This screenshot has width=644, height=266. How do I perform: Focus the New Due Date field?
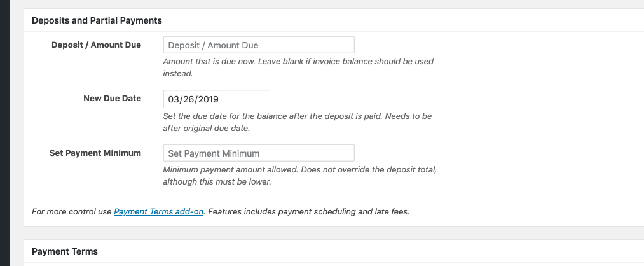[x=216, y=99]
